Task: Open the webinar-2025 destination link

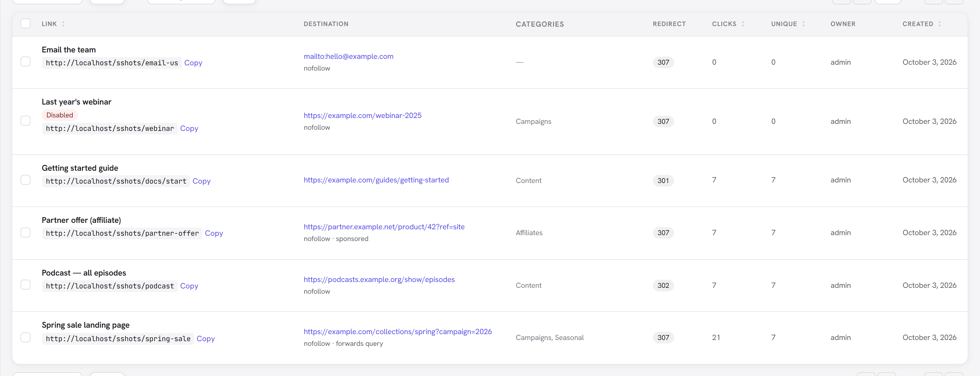Action: coord(363,115)
